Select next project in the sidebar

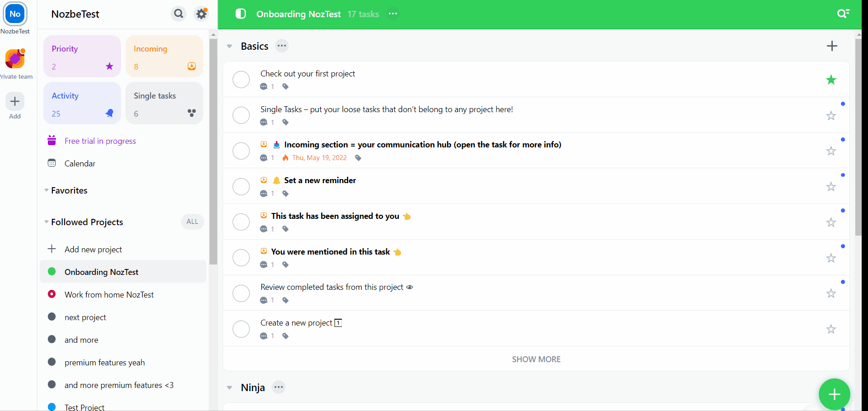[85, 317]
